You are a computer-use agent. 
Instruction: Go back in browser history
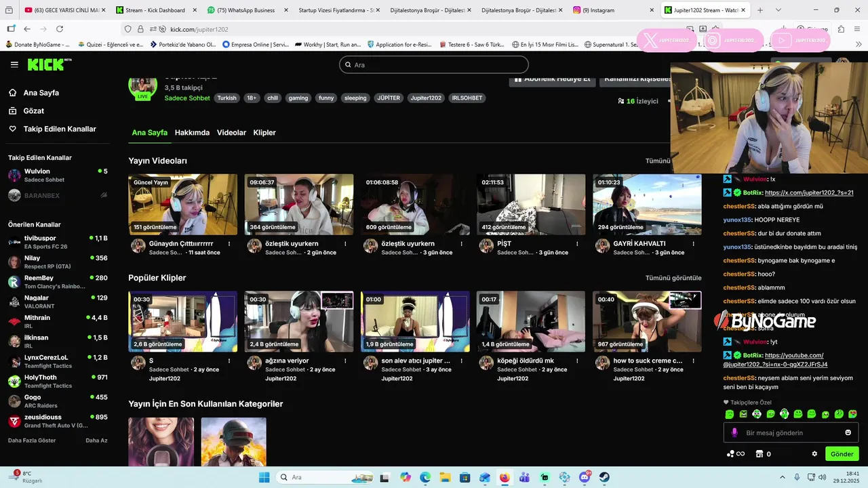tap(27, 29)
